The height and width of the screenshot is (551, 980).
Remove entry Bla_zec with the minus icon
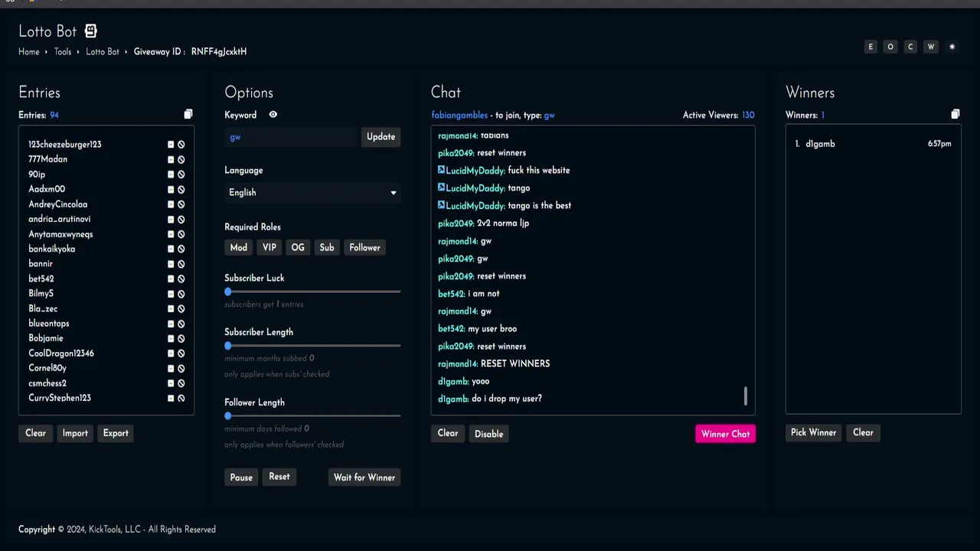(x=171, y=309)
